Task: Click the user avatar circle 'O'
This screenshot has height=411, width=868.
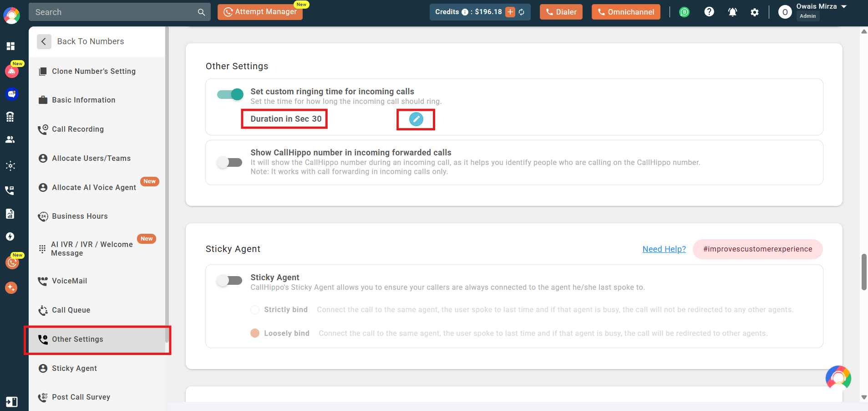Action: click(785, 12)
